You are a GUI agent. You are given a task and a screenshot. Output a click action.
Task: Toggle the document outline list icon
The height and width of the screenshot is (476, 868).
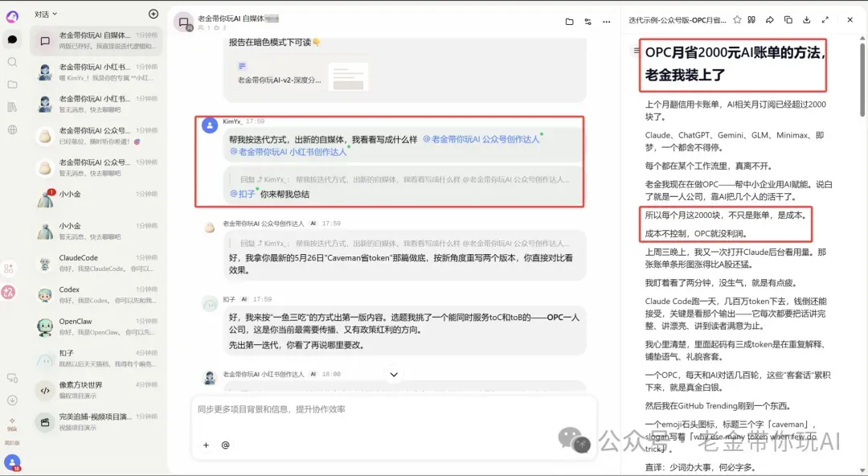coord(636,51)
